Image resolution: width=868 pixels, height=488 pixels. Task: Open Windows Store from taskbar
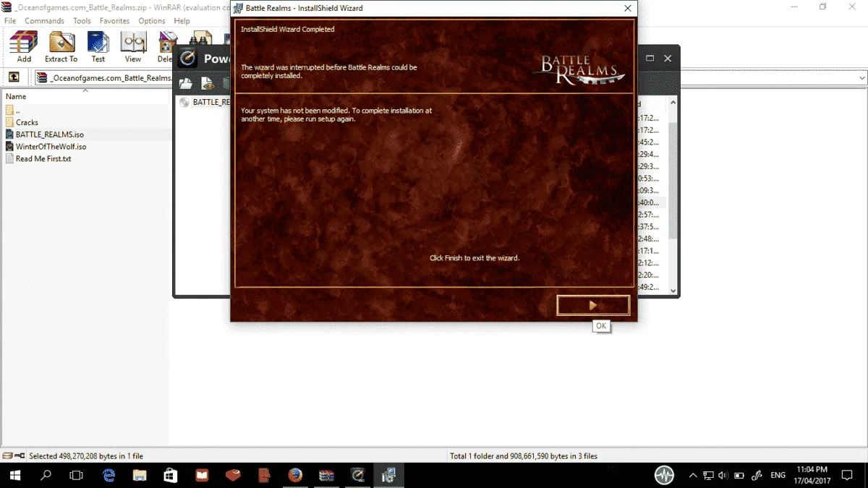(x=171, y=475)
